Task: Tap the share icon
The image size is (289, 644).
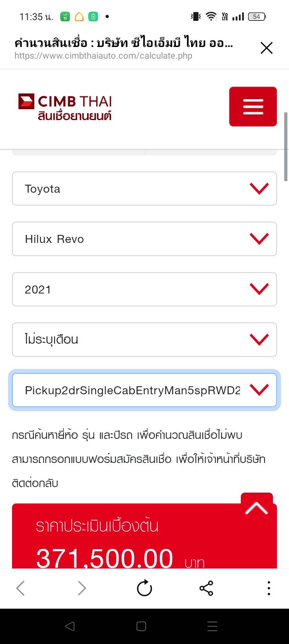Action: [x=206, y=589]
